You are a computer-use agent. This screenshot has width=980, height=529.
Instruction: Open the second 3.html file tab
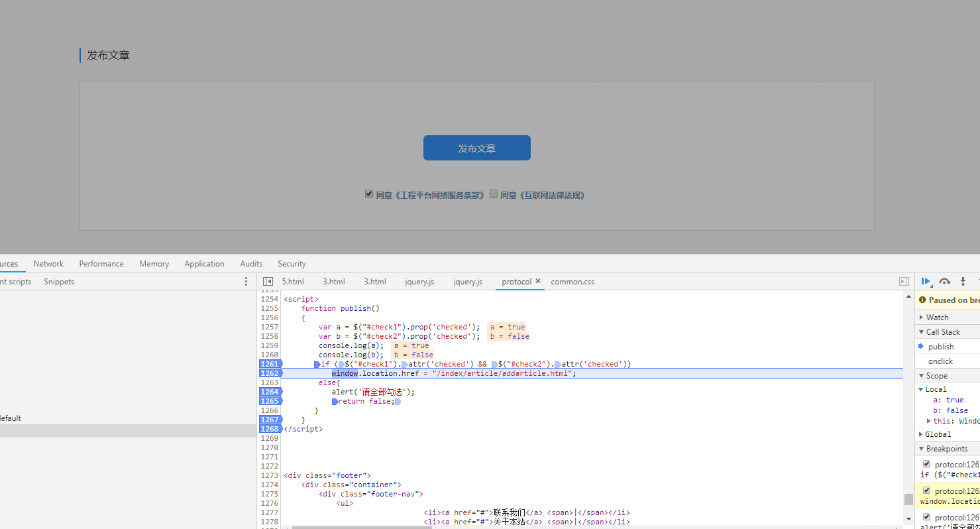(x=375, y=282)
